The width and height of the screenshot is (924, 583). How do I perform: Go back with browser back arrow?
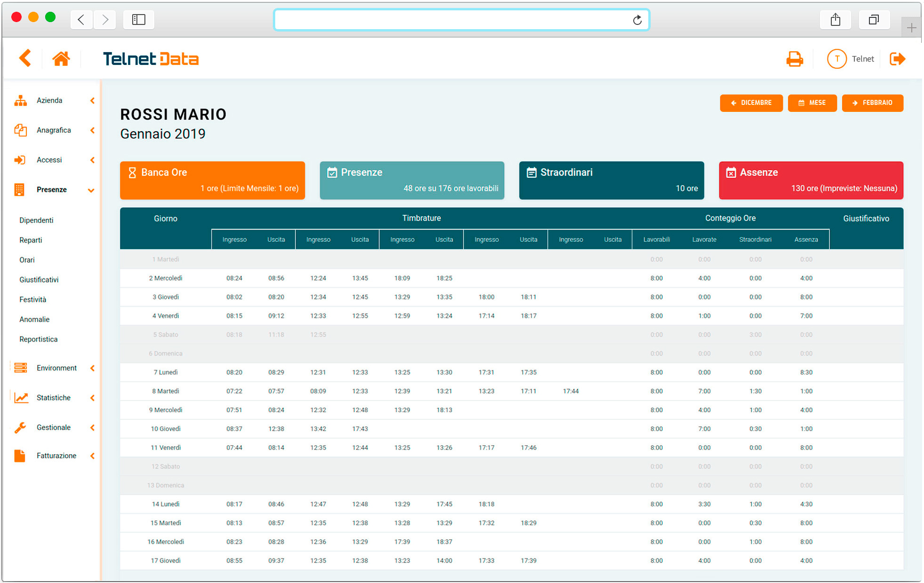pyautogui.click(x=81, y=20)
